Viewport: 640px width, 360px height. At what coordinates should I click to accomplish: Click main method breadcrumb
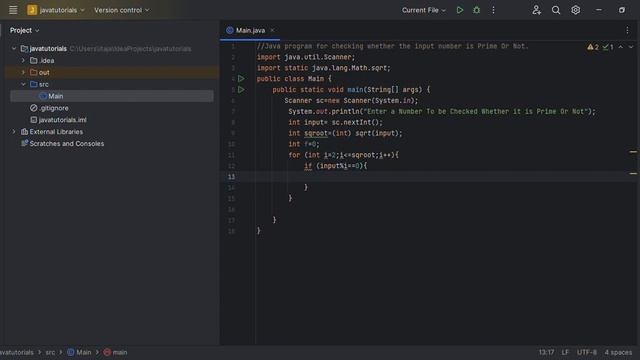click(115, 352)
